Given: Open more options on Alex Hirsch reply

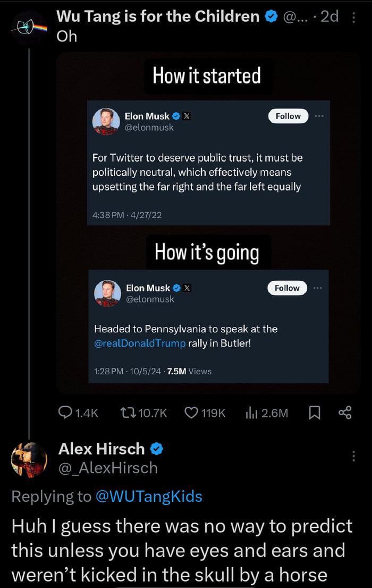Looking at the screenshot, I should (x=353, y=456).
